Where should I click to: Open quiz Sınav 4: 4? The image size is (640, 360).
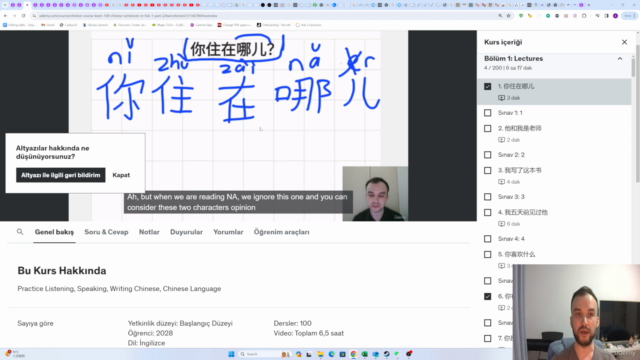[x=511, y=239]
